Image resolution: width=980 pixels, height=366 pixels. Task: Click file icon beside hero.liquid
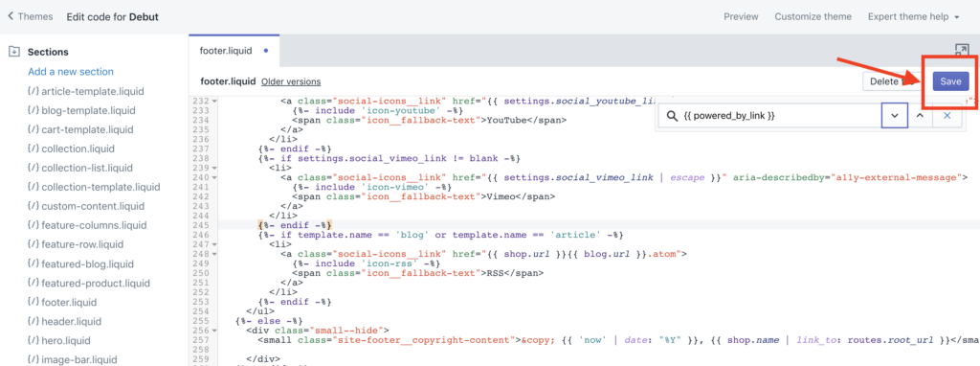33,340
